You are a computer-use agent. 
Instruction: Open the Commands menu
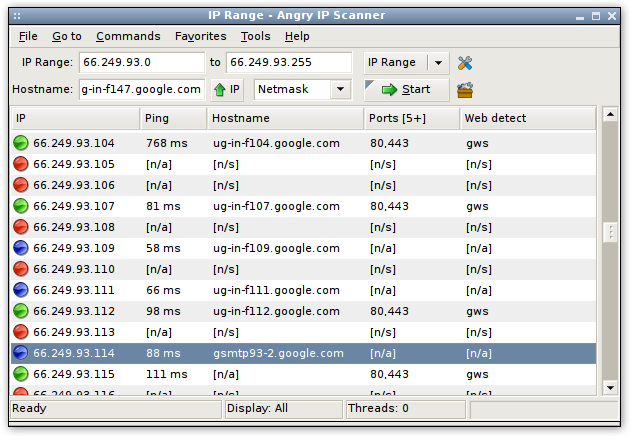coord(128,36)
